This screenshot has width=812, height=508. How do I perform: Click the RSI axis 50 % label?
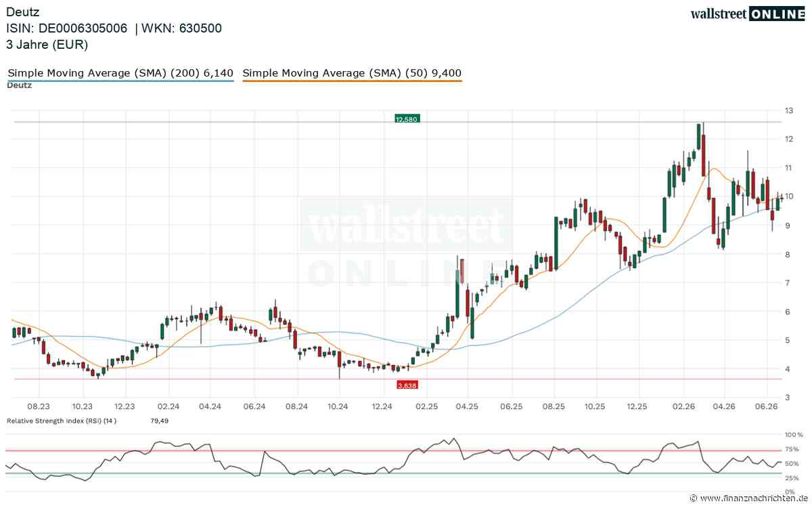(x=793, y=464)
